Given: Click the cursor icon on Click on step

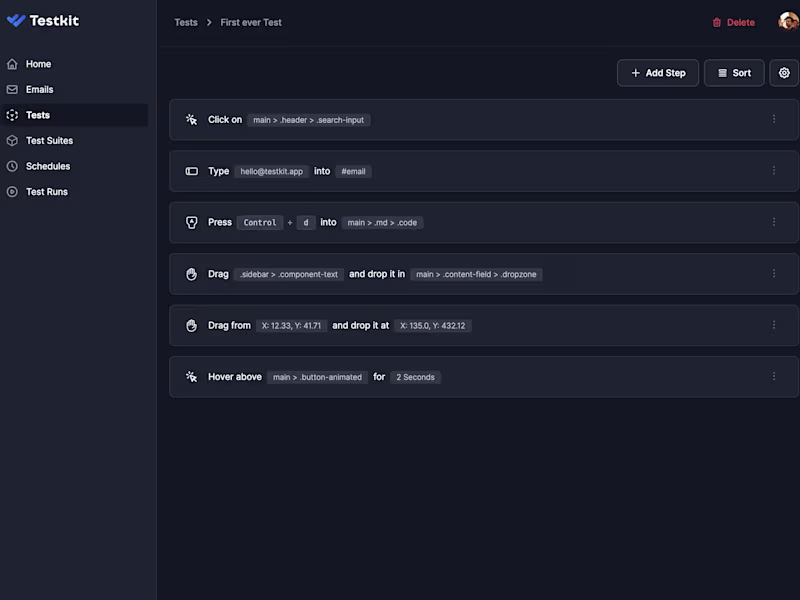Looking at the screenshot, I should (192, 120).
